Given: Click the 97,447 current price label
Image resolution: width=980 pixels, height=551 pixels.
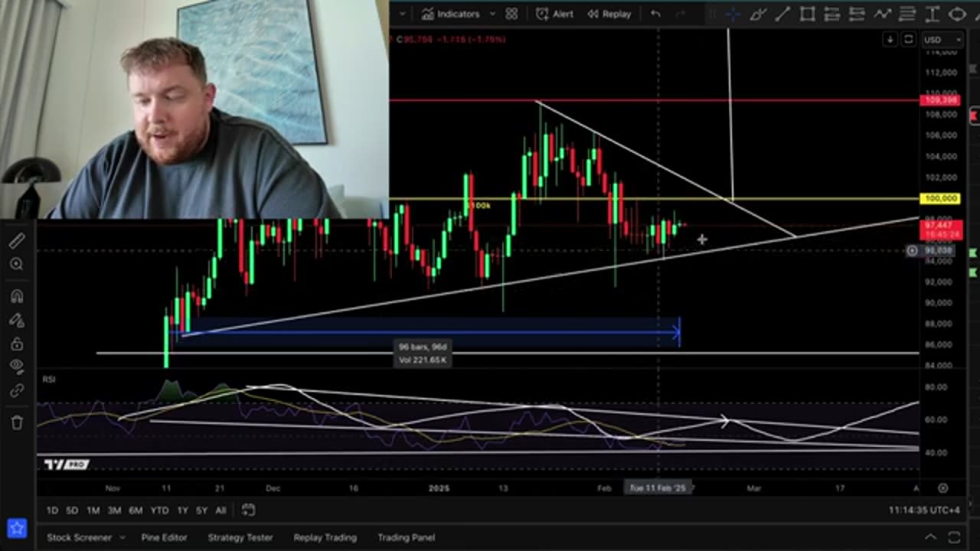Looking at the screenshot, I should click(x=941, y=230).
